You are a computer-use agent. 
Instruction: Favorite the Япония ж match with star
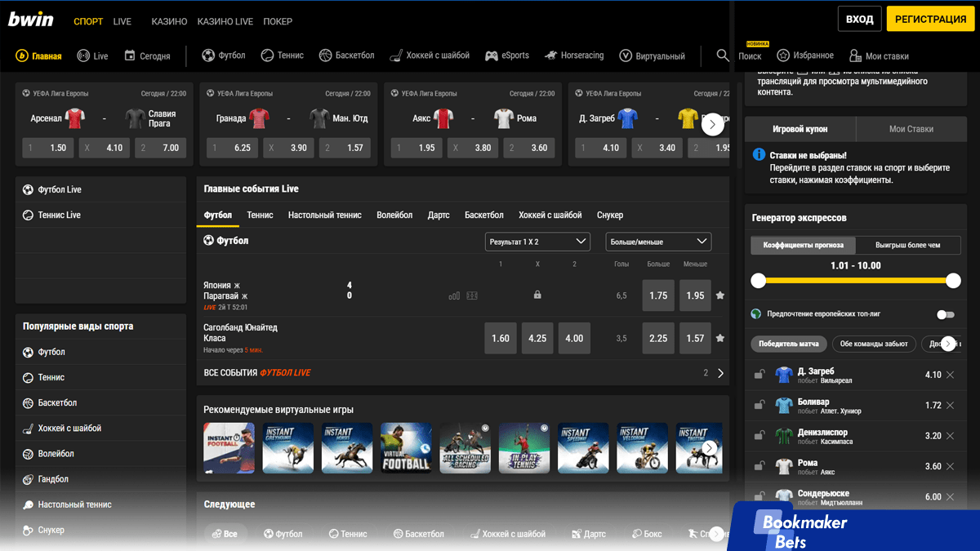pos(719,295)
